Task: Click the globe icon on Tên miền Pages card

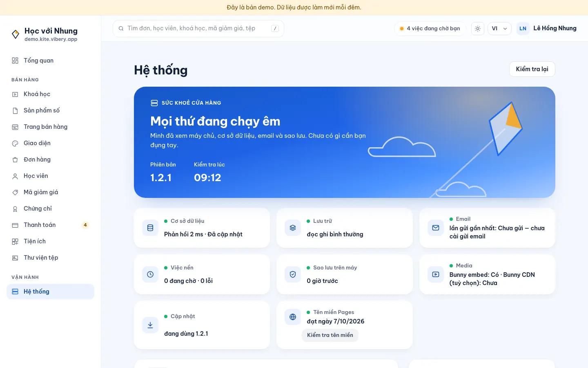Action: [x=293, y=317]
